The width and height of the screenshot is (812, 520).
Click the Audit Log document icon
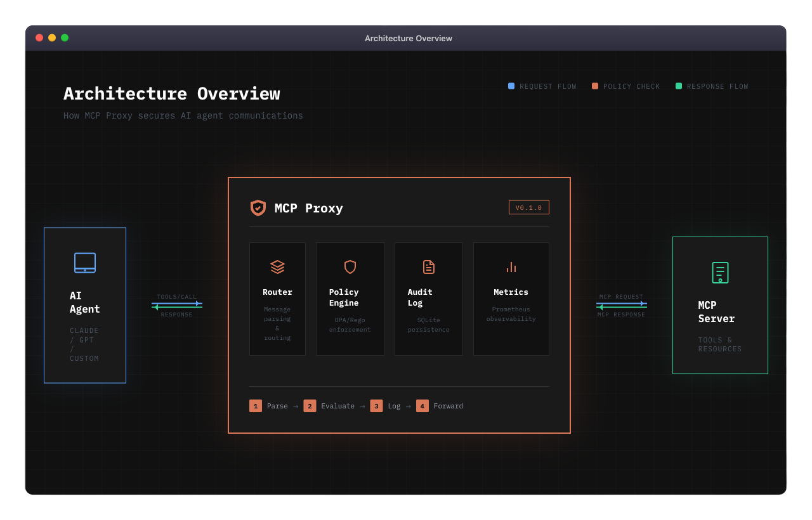pyautogui.click(x=429, y=267)
